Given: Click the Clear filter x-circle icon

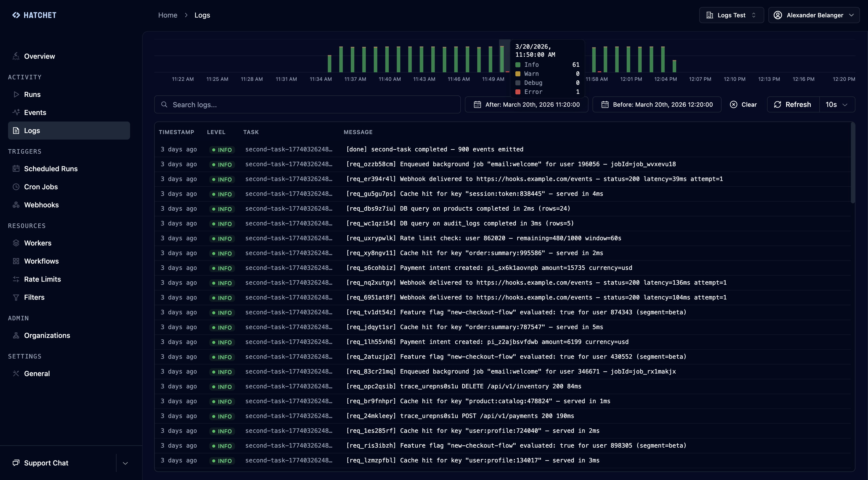Looking at the screenshot, I should pos(734,104).
